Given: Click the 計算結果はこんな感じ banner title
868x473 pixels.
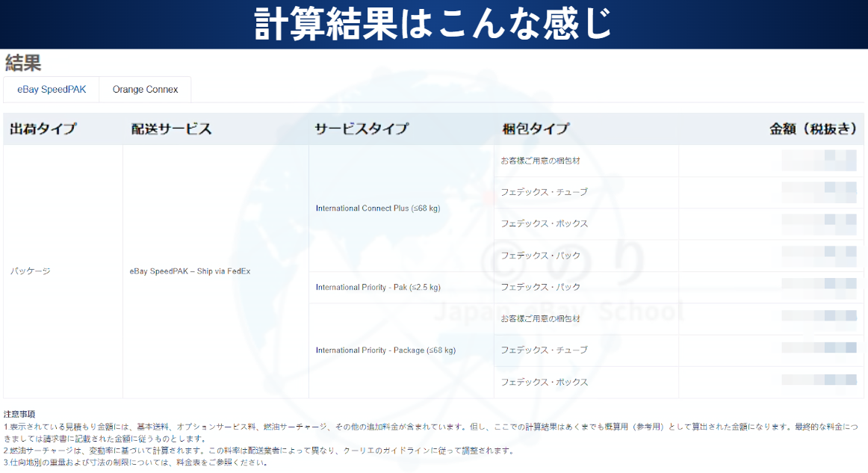Looking at the screenshot, I should (433, 24).
